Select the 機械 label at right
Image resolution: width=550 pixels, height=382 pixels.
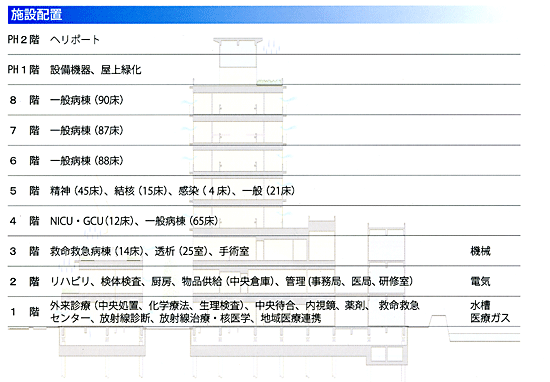coord(480,251)
